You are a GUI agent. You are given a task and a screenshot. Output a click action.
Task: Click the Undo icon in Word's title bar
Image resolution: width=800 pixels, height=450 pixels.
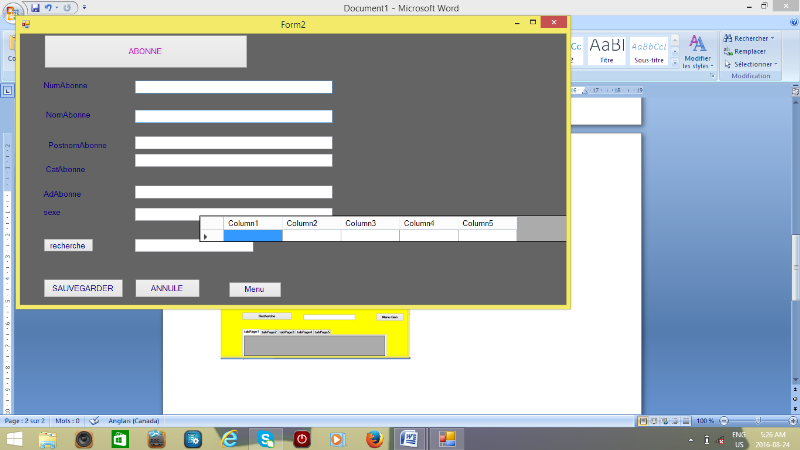point(48,8)
